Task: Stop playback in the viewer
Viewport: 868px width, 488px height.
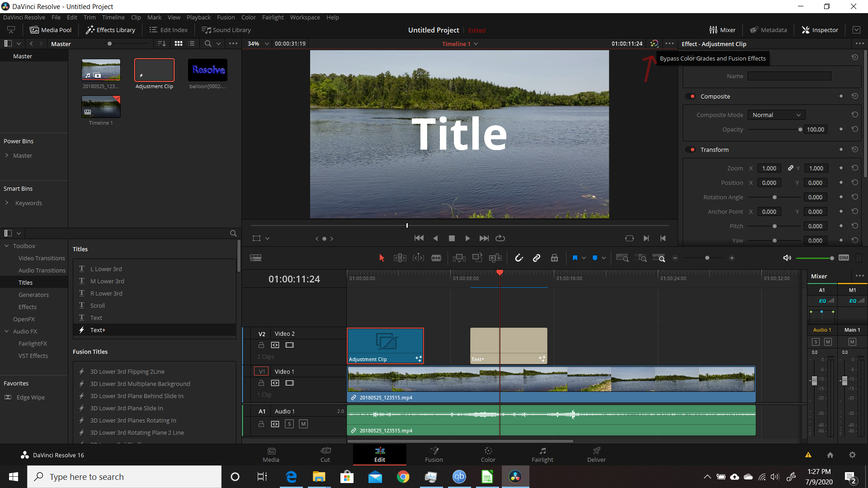Action: [452, 238]
